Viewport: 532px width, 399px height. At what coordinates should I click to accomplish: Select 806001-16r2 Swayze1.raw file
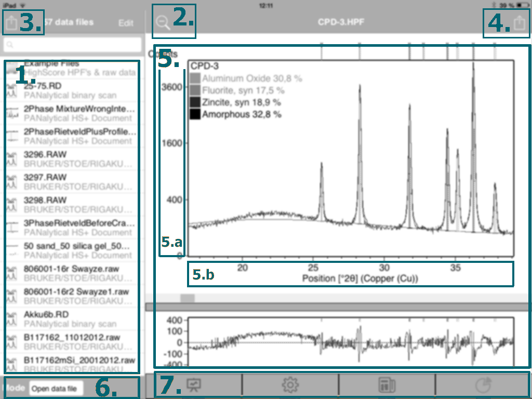[72, 296]
